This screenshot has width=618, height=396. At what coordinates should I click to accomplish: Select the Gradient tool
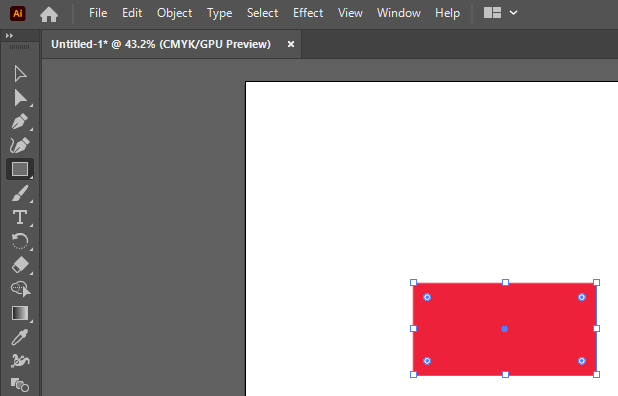[x=20, y=313]
